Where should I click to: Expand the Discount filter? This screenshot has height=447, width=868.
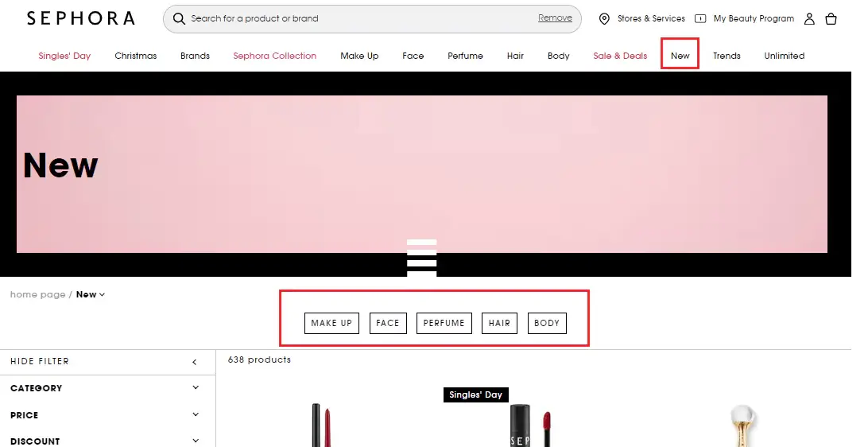click(x=196, y=441)
